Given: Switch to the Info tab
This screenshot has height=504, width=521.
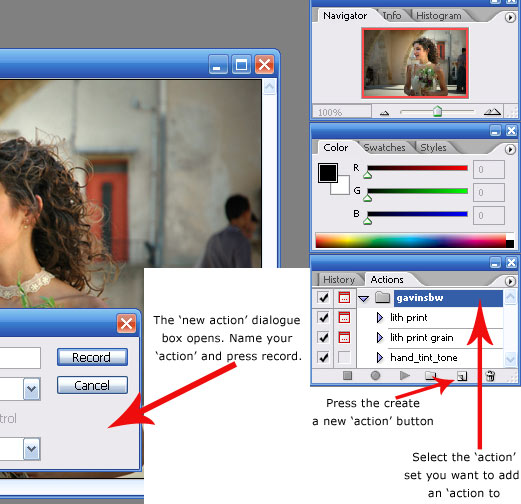Looking at the screenshot, I should 392,15.
